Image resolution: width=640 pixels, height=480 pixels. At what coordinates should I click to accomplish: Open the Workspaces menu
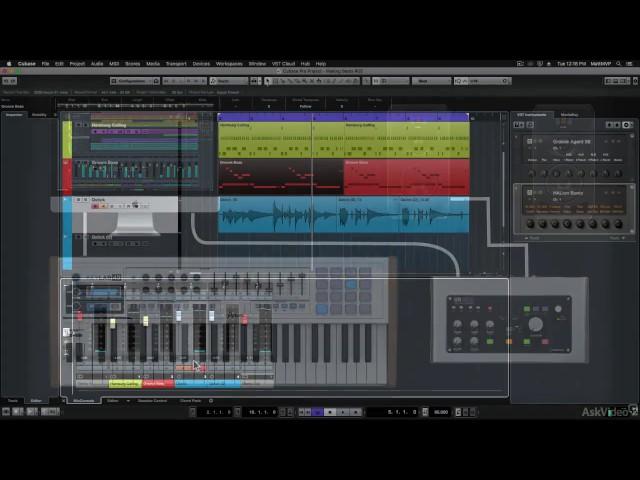(229, 64)
